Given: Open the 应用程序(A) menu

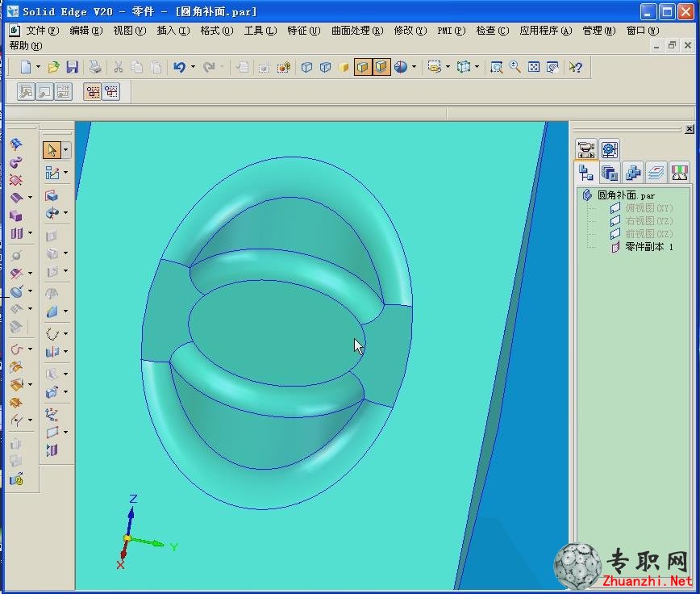Looking at the screenshot, I should 545,31.
